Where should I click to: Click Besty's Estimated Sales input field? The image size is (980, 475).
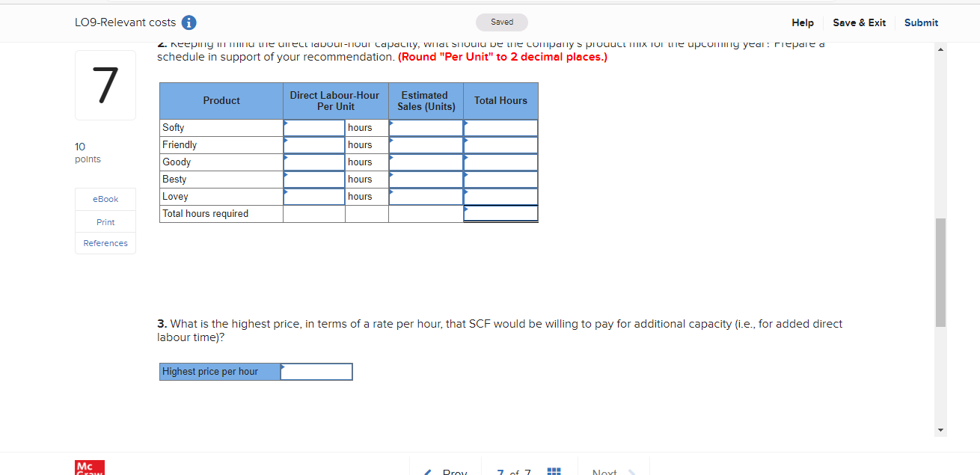pos(426,179)
